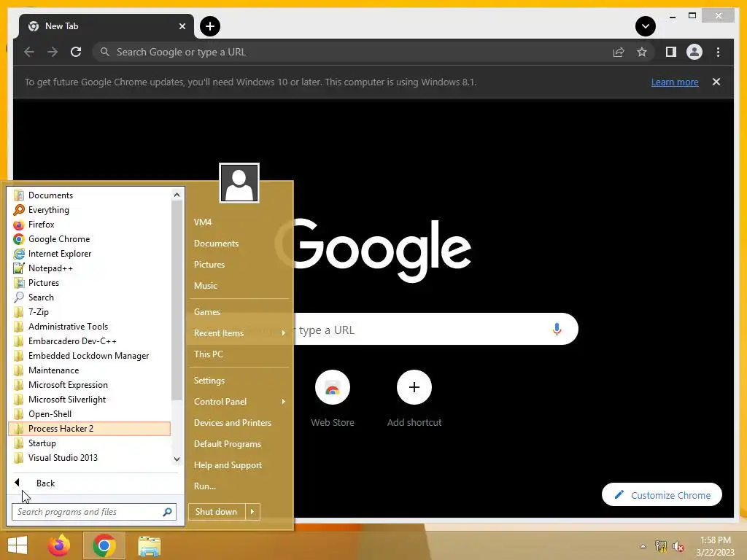
Task: Open the Learn more link
Action: point(675,82)
